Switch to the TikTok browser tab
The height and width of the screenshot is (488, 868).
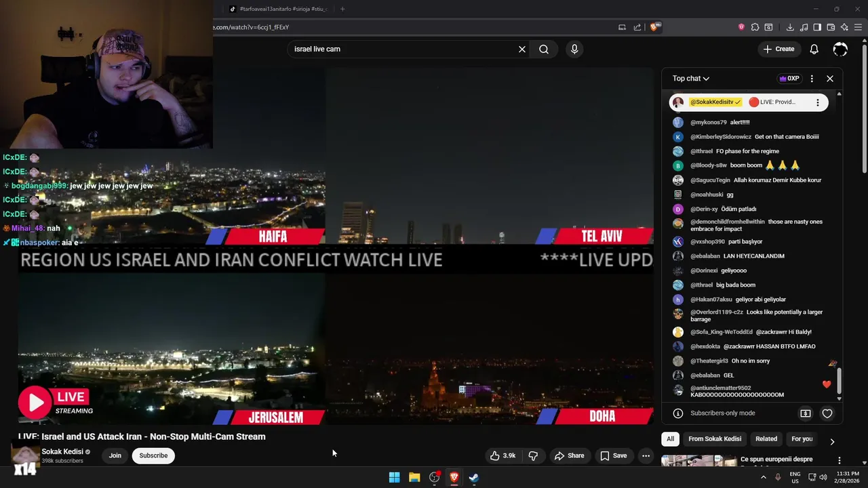279,9
